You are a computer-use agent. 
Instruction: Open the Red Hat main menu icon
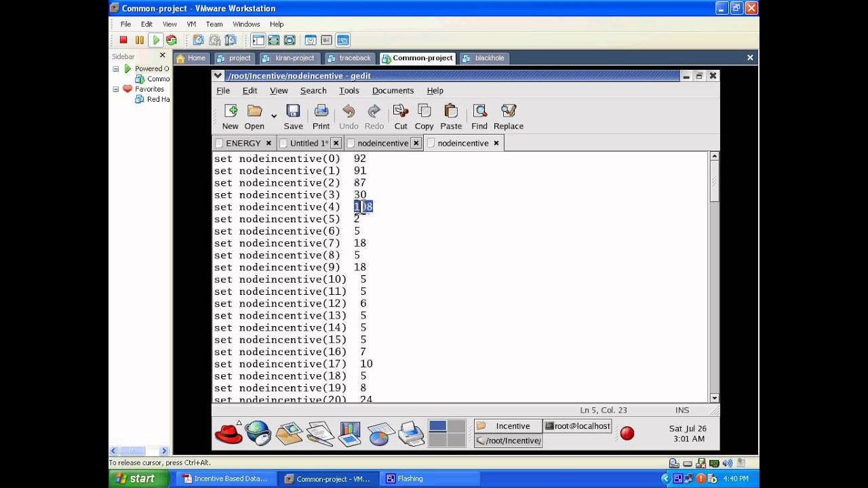pyautogui.click(x=229, y=432)
